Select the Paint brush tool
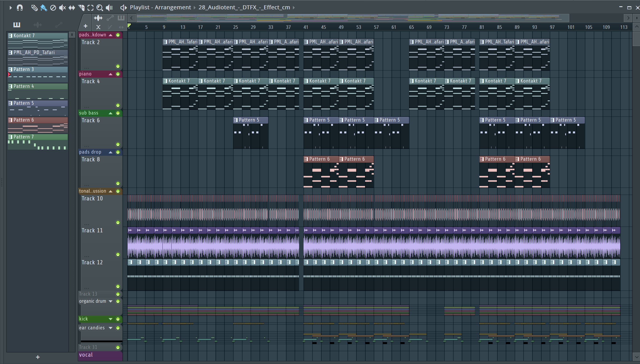 pyautogui.click(x=44, y=8)
